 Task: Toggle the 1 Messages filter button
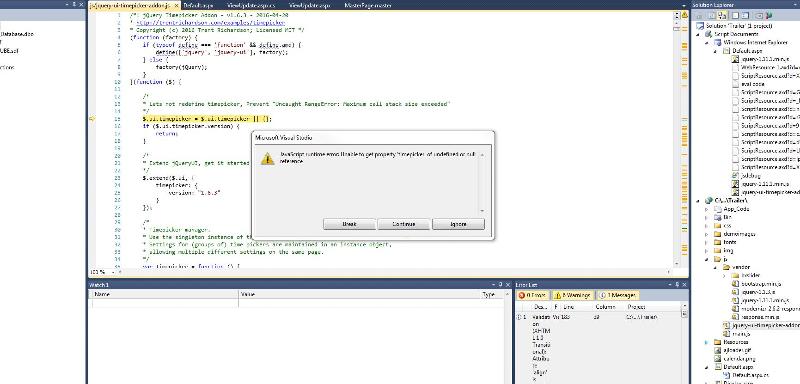(617, 295)
